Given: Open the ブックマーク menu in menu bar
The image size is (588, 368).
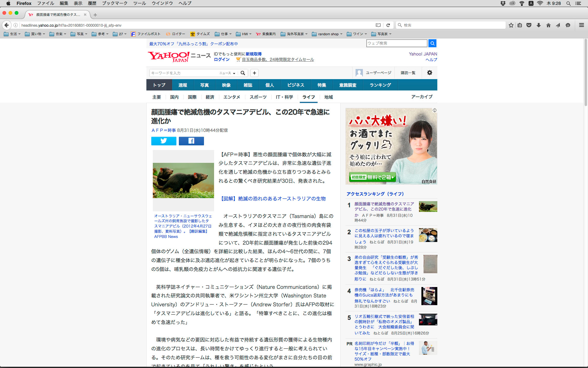Looking at the screenshot, I should (x=115, y=3).
